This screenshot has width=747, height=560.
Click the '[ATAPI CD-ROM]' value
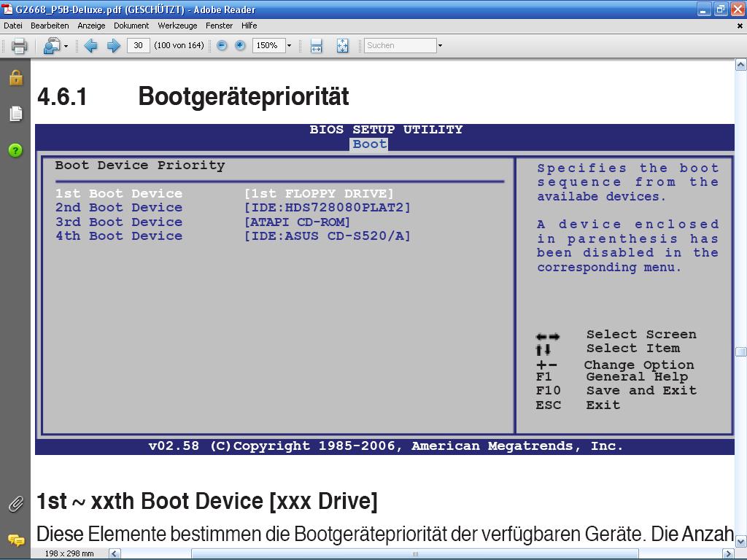click(x=298, y=222)
